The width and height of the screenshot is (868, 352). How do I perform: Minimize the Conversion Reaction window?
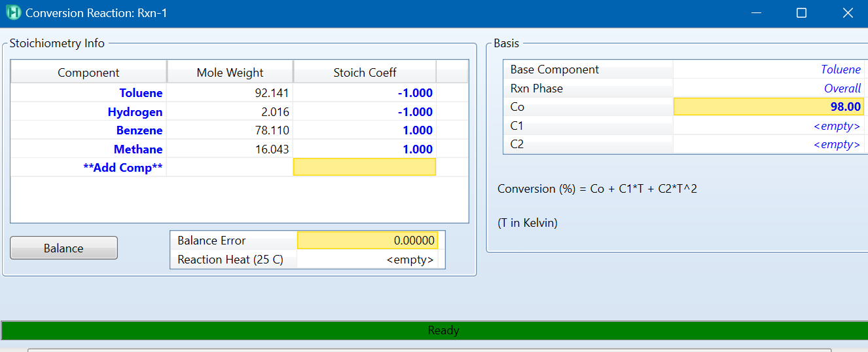756,13
